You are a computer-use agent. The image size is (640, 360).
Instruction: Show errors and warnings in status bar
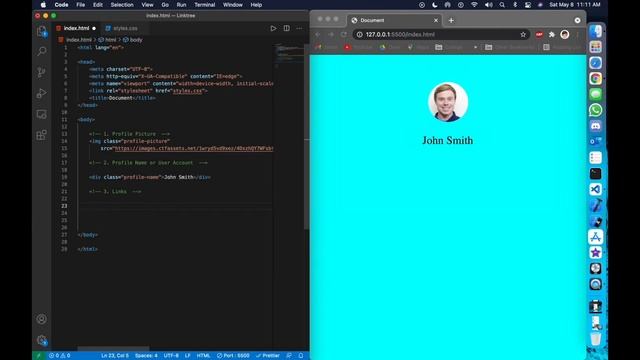(x=60, y=356)
